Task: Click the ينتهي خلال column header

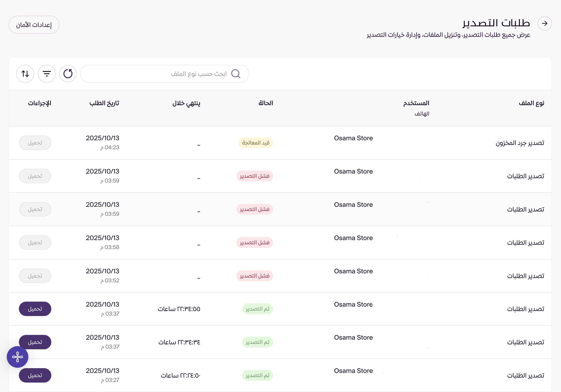Action: click(x=186, y=103)
